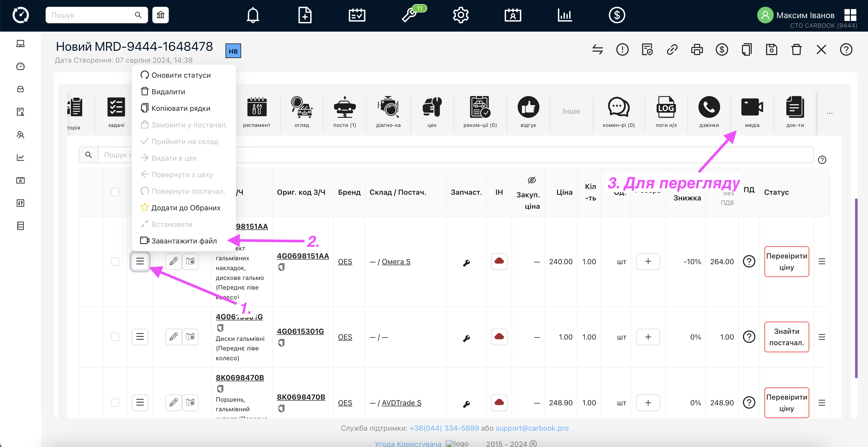Click the save diskette icon
868x447 pixels.
point(771,49)
